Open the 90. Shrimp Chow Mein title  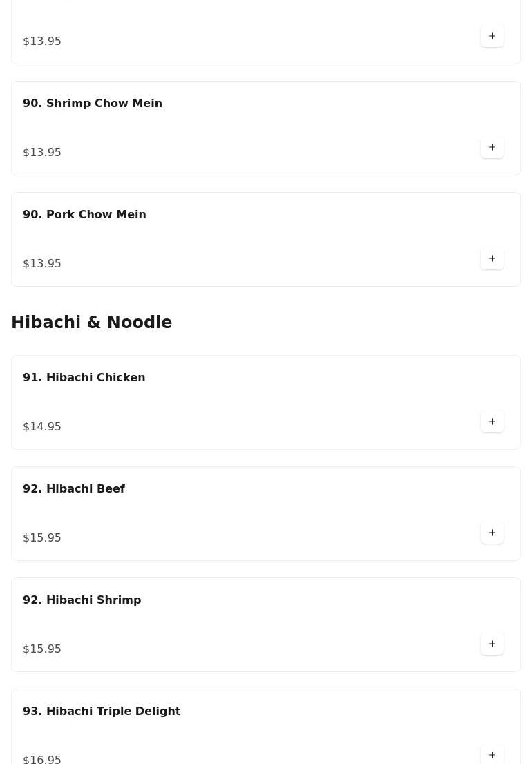(93, 103)
